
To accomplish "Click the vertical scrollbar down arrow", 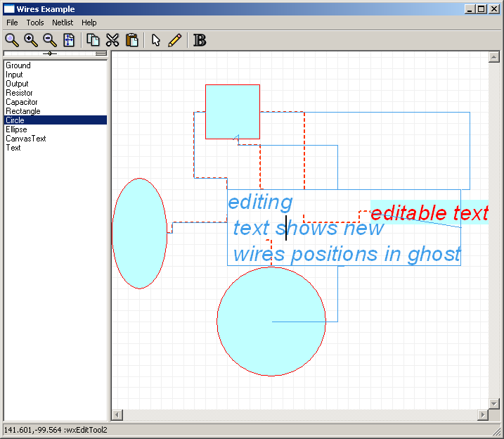I will (494, 403).
